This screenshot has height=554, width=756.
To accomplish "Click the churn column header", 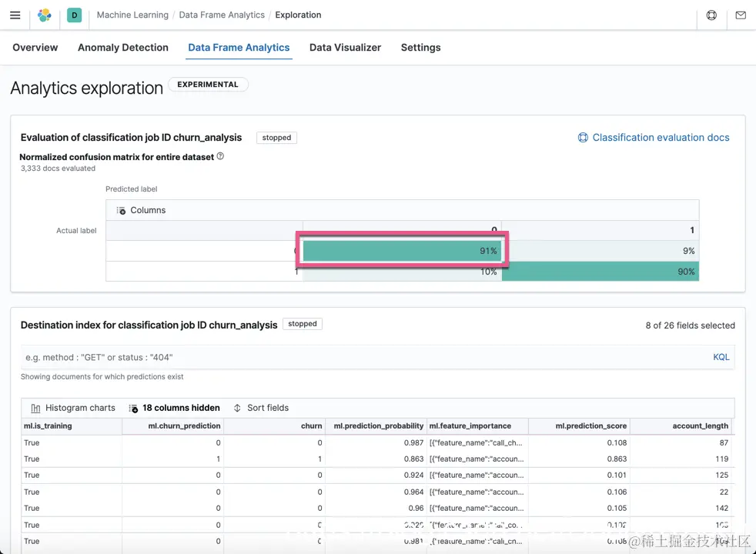I will (274, 426).
